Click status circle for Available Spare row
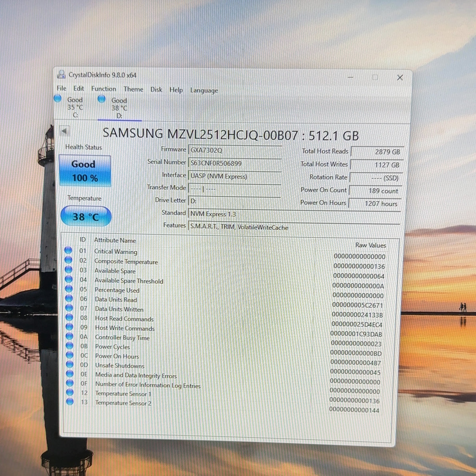This screenshot has width=476, height=476. click(69, 269)
